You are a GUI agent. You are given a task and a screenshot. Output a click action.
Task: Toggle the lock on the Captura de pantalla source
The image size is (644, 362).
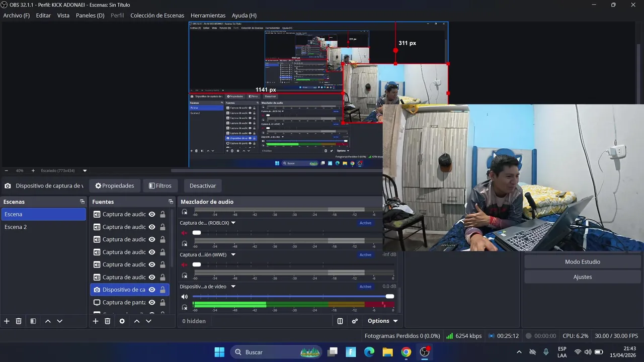coord(163,302)
